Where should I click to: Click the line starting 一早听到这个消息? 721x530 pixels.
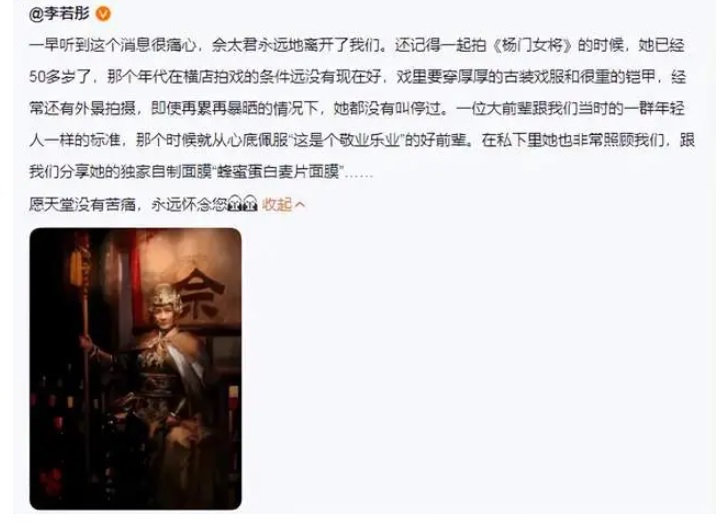click(356, 45)
